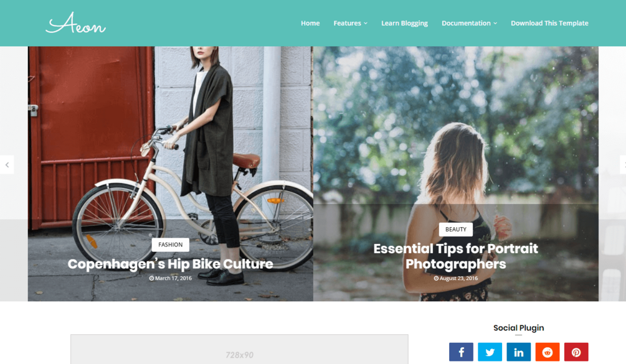This screenshot has width=626, height=364.
Task: Open Essential Tips for Portrait Photographers post
Action: tap(455, 256)
